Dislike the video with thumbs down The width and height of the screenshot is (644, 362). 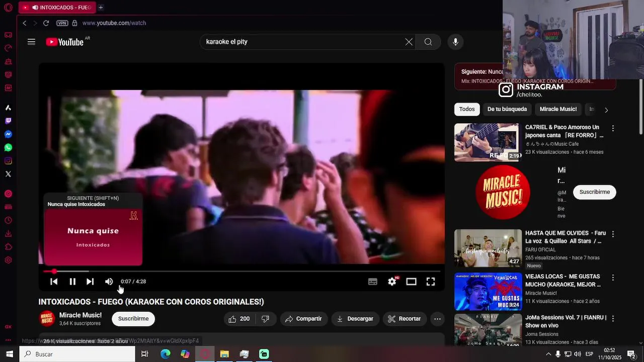pyautogui.click(x=265, y=319)
